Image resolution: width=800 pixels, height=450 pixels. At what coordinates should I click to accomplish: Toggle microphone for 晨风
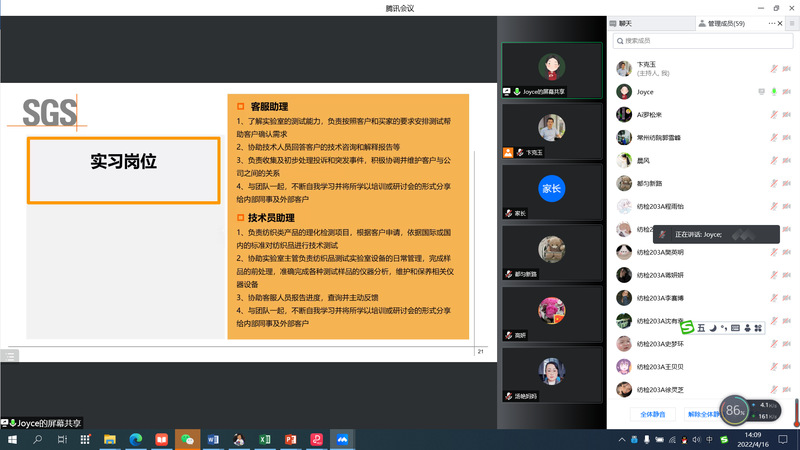tap(774, 161)
